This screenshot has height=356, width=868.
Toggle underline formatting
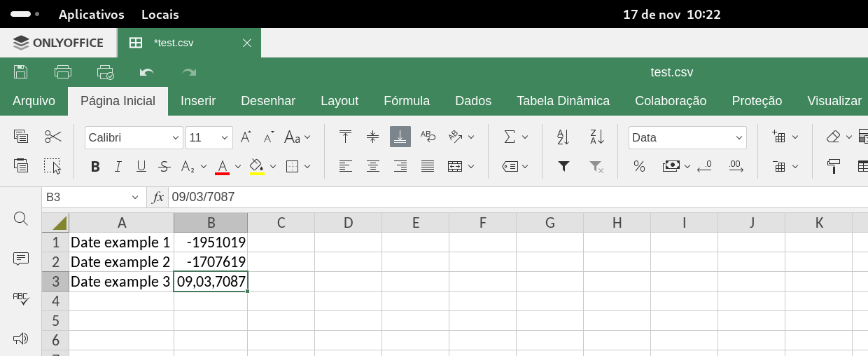point(141,167)
